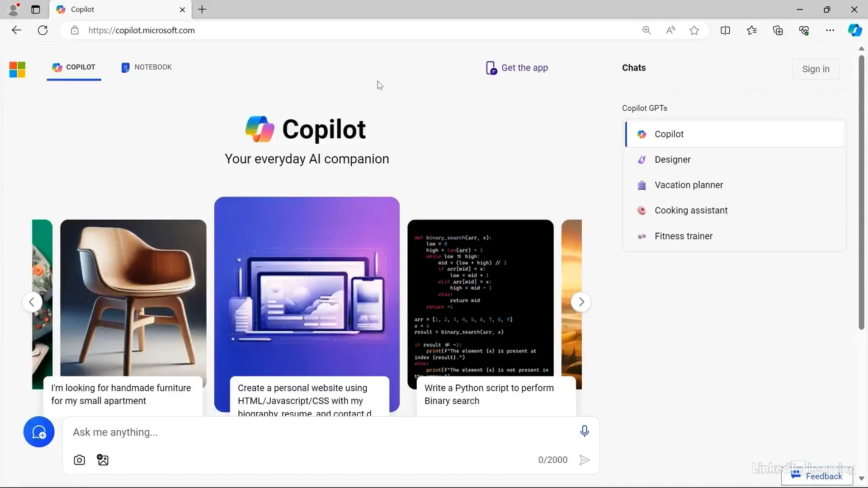This screenshot has width=868, height=488.
Task: Select Designer from Copilot GPTs
Action: tap(672, 160)
